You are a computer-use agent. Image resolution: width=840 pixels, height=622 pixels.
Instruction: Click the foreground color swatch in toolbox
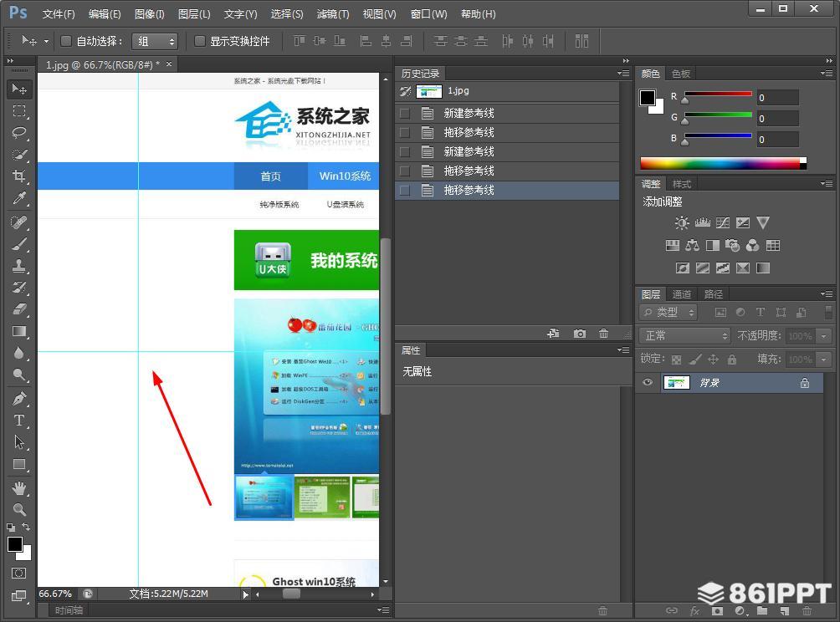click(15, 544)
